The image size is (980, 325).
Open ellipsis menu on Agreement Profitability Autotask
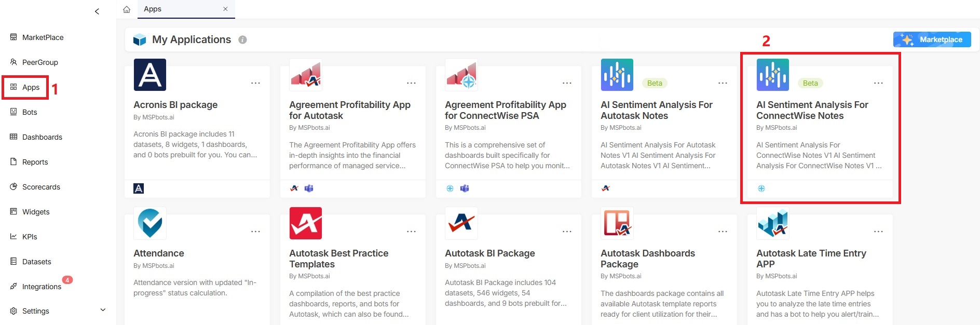pos(411,83)
